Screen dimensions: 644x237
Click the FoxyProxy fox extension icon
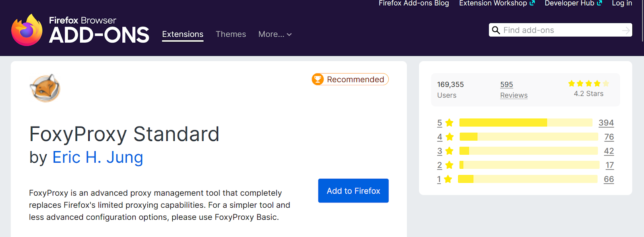[45, 88]
